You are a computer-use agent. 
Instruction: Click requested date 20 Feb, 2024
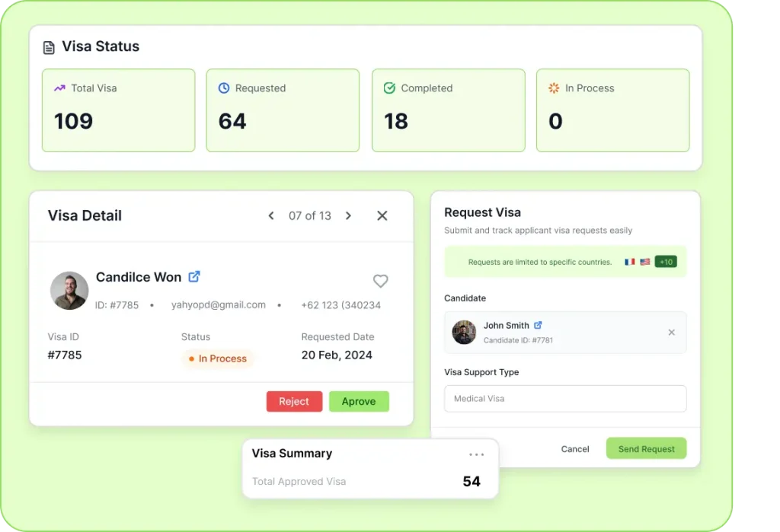337,355
